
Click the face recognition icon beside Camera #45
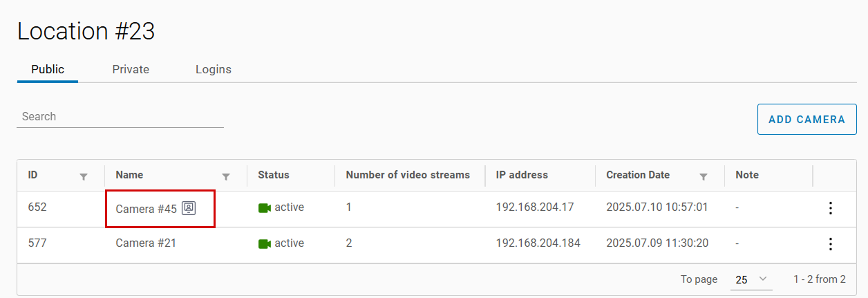coord(189,208)
